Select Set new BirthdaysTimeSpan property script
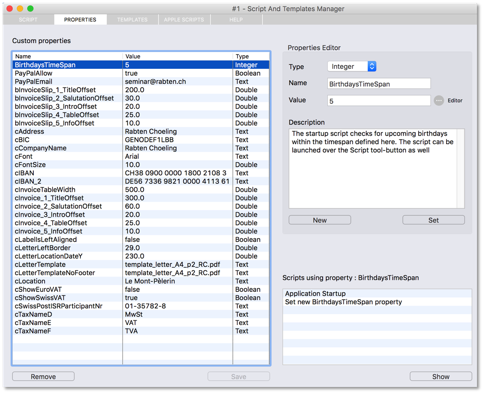 tap(377, 302)
